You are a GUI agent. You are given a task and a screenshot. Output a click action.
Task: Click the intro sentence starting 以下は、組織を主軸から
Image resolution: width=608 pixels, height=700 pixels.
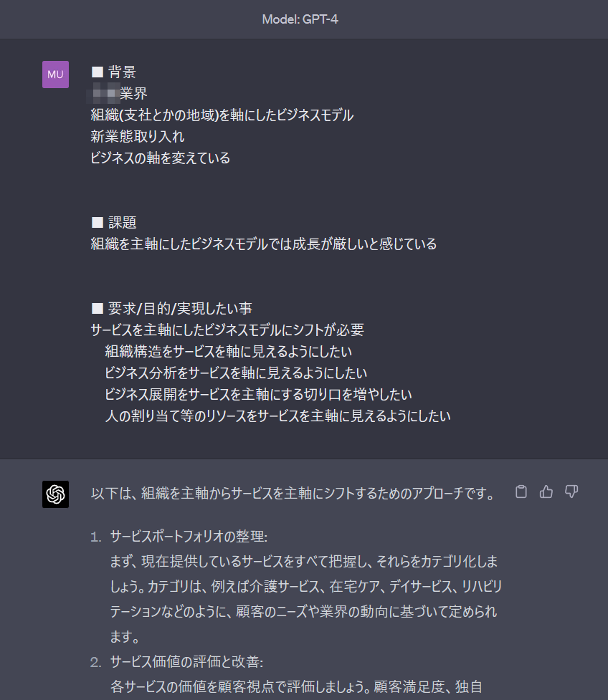pyautogui.click(x=293, y=494)
